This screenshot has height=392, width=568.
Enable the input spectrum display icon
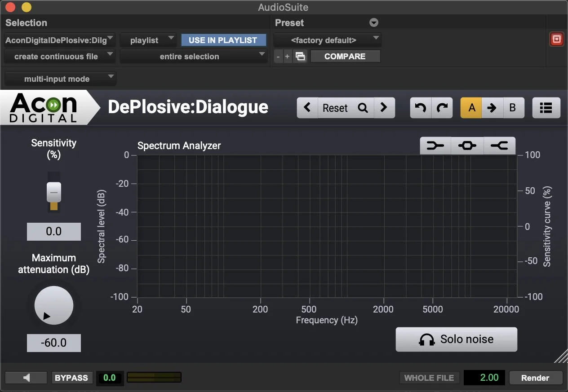point(435,145)
